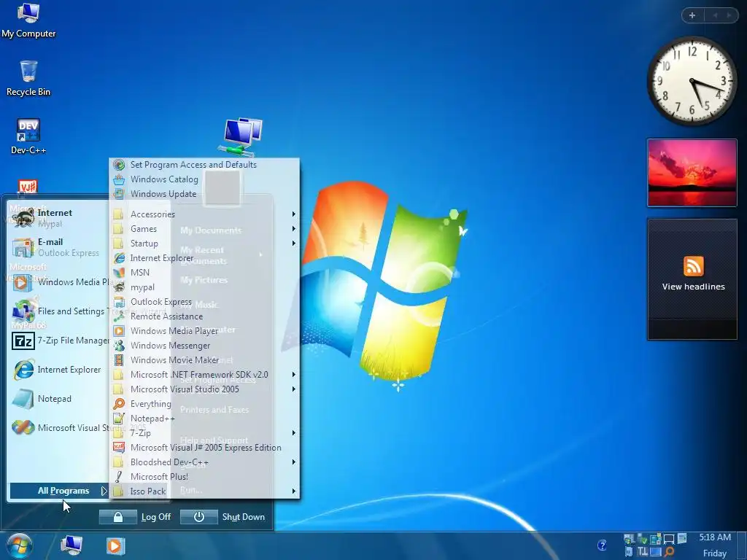This screenshot has height=560, width=747.
Task: Add a gadget with the plus button
Action: (692, 15)
